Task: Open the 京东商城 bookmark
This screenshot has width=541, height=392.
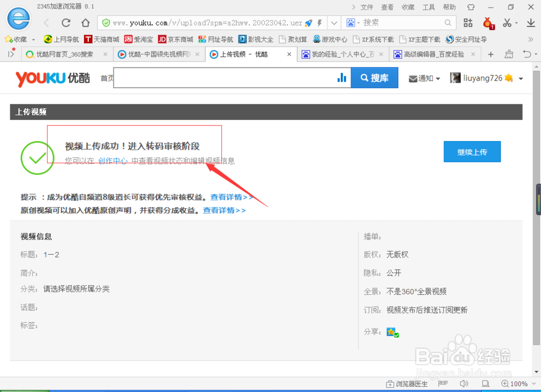Action: 176,39
